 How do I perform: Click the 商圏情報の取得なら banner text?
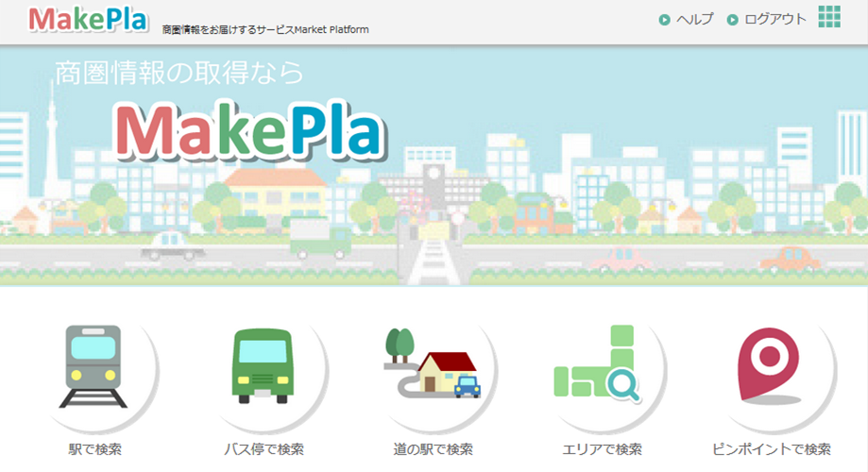coord(179,73)
